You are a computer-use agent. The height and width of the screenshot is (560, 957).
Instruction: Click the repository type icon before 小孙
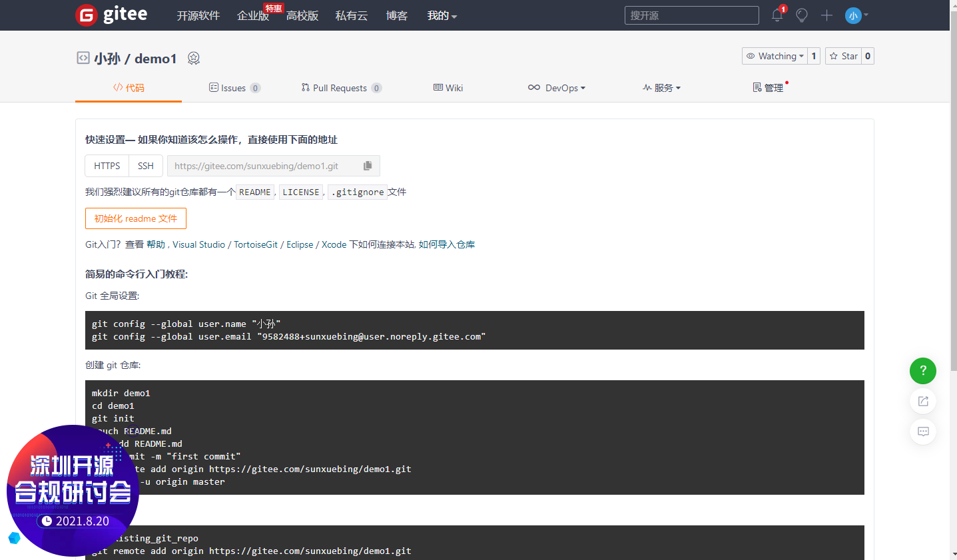[83, 58]
